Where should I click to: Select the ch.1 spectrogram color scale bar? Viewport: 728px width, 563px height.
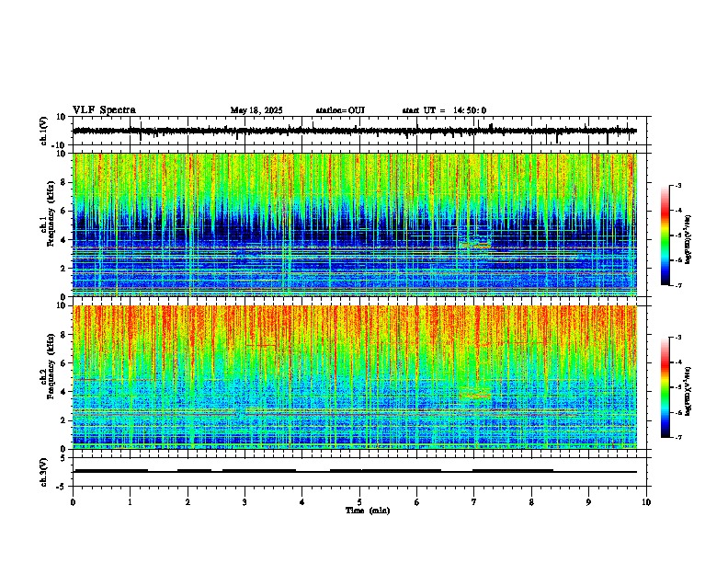coord(665,236)
